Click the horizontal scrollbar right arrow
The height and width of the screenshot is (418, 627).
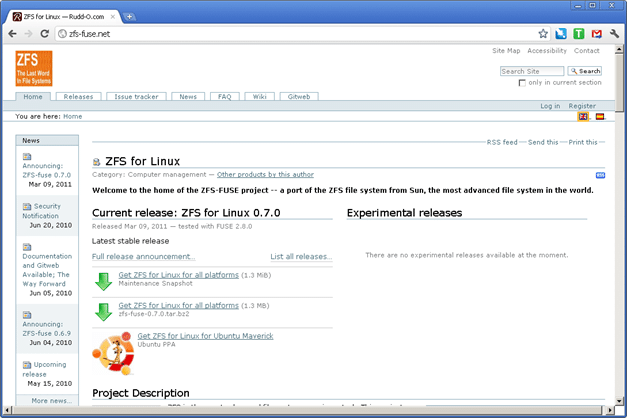coord(610,410)
